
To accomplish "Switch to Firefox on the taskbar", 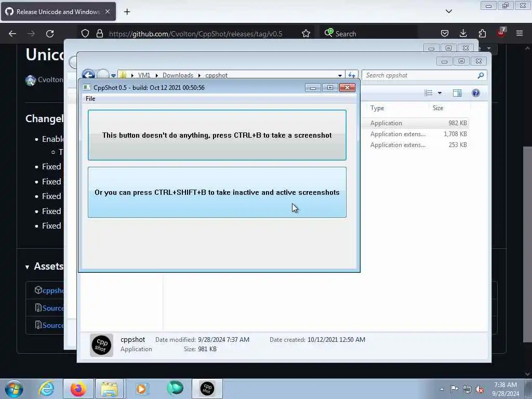I will [x=78, y=389].
